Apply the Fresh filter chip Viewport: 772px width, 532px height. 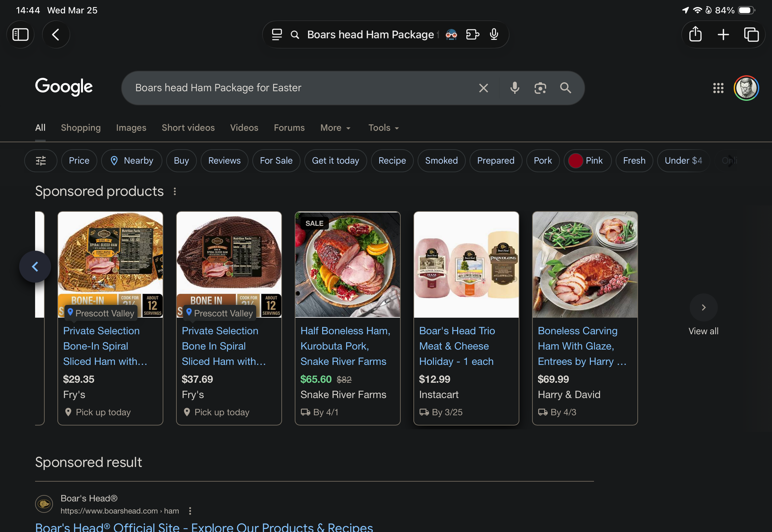pos(634,161)
